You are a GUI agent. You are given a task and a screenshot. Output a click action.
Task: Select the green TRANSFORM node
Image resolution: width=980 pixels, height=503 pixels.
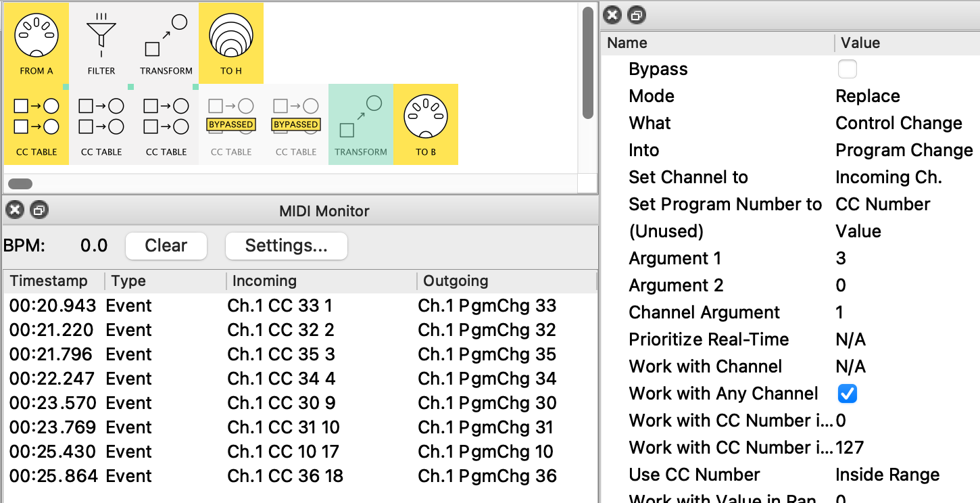point(361,124)
